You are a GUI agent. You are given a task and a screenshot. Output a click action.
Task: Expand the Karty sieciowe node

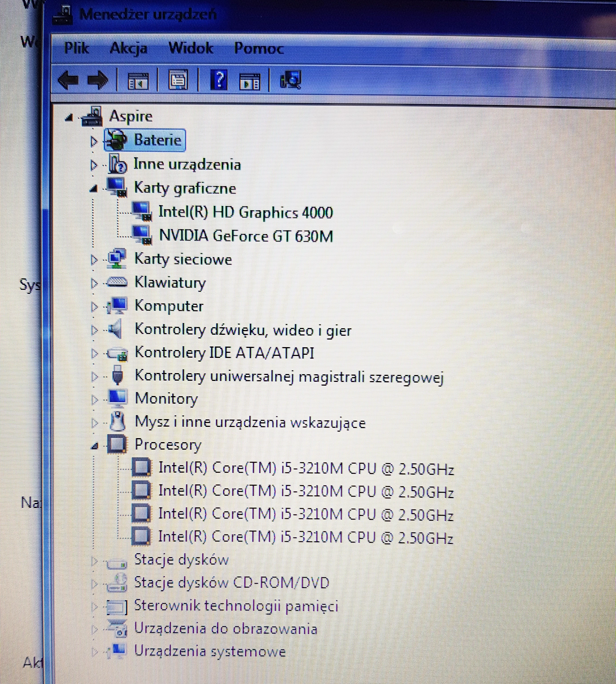[x=94, y=260]
